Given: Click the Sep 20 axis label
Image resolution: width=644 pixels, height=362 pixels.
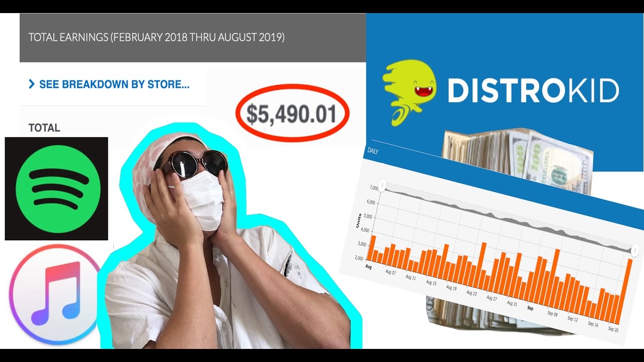Looking at the screenshot, I should coord(613,329).
